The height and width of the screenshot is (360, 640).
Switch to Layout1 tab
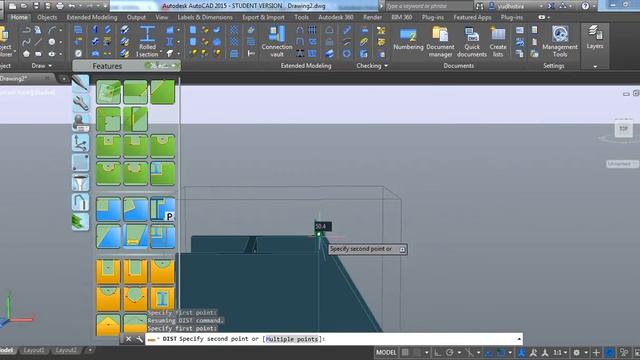(33, 350)
